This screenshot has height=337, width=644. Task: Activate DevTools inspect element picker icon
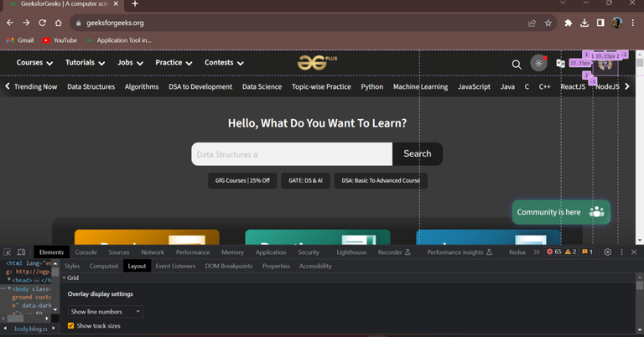(x=8, y=252)
